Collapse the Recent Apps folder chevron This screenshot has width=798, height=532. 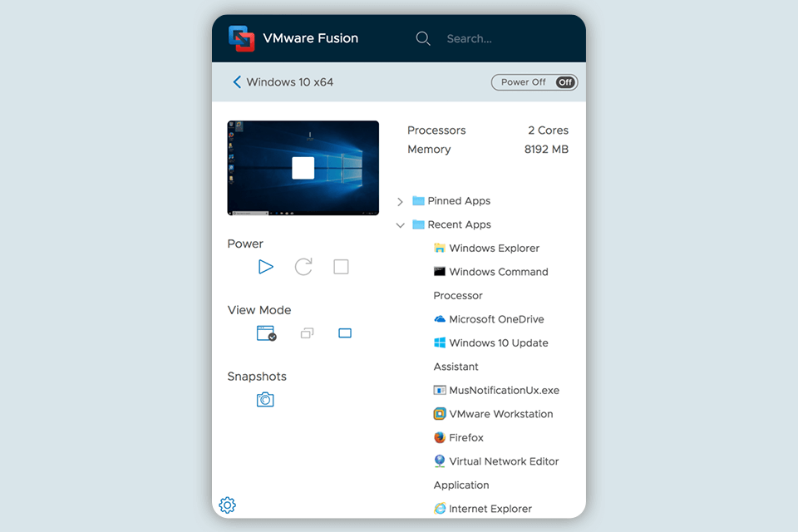point(400,225)
